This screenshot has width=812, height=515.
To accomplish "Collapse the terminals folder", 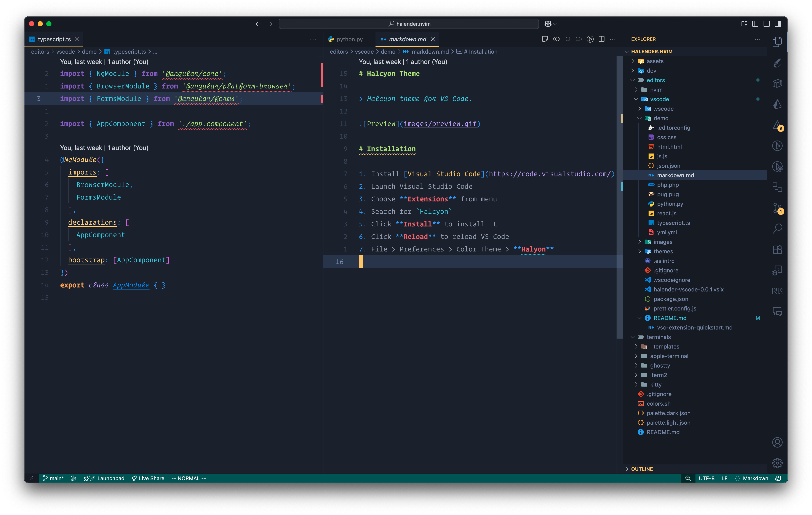I will 658,337.
